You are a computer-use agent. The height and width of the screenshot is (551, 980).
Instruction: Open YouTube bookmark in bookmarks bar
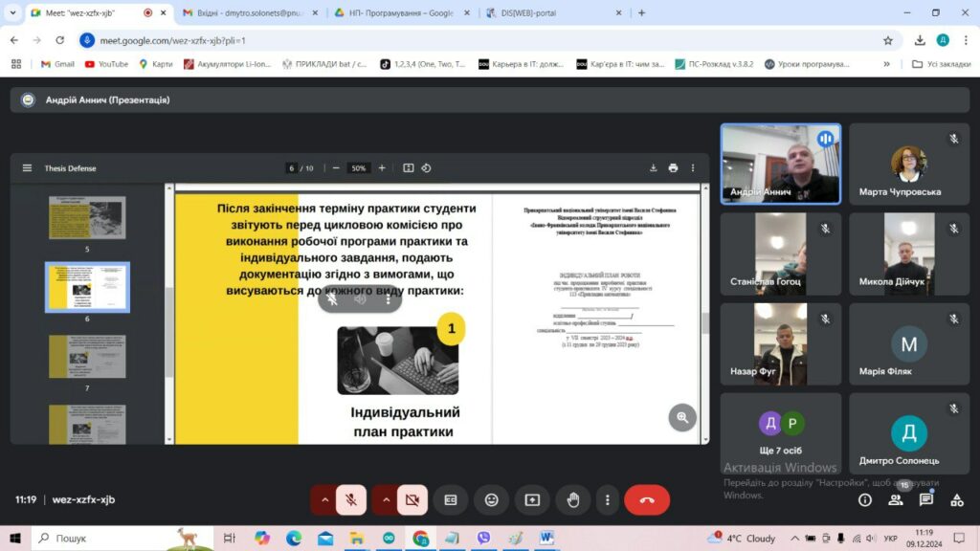107,64
